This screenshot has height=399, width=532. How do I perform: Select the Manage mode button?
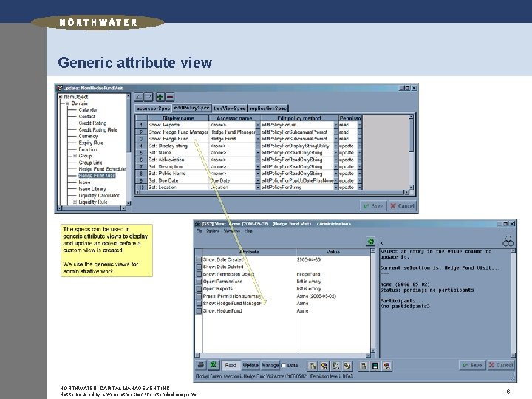(270, 365)
